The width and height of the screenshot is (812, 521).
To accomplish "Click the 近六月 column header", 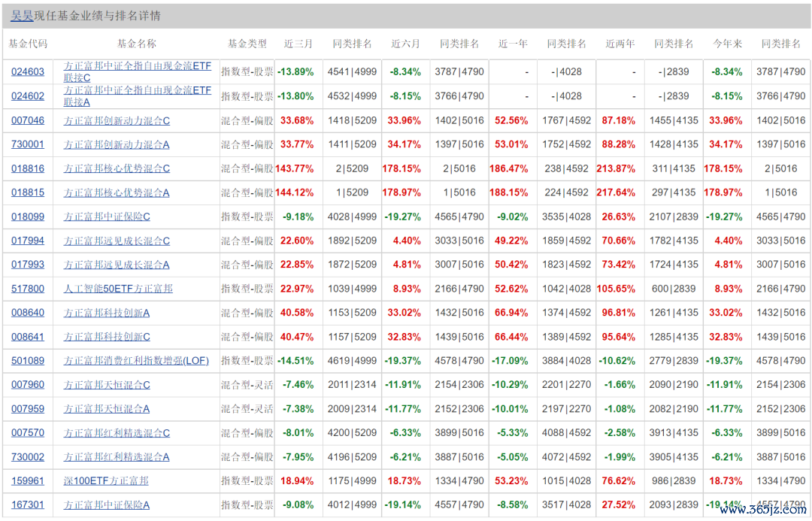I will point(405,44).
